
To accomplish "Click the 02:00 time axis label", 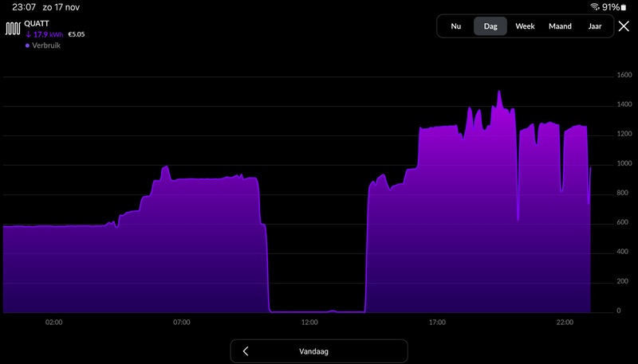I will tap(53, 323).
